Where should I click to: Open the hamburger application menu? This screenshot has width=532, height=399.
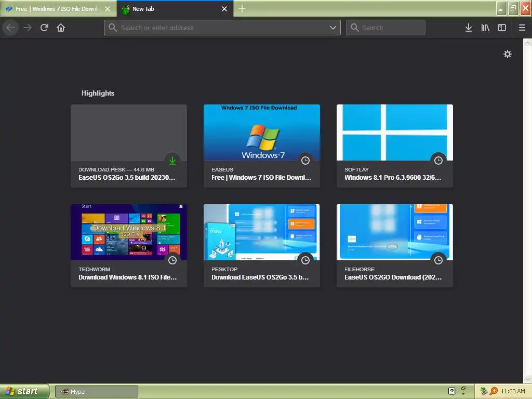coord(522,28)
